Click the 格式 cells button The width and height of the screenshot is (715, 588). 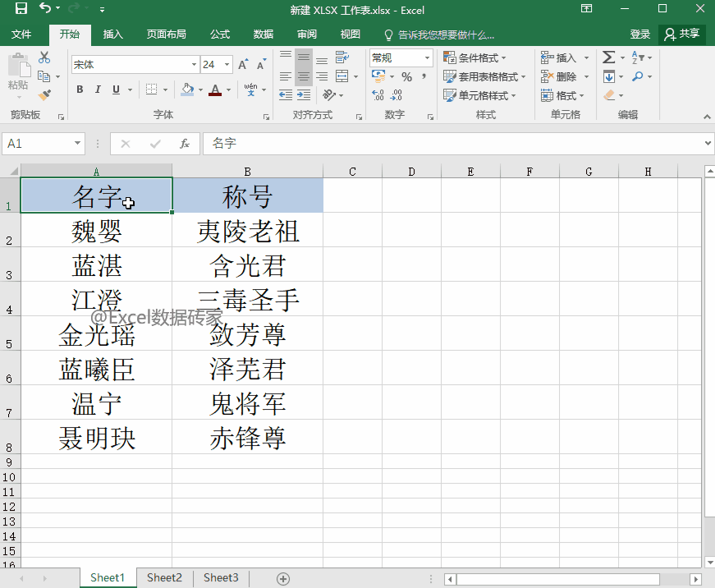(562, 95)
